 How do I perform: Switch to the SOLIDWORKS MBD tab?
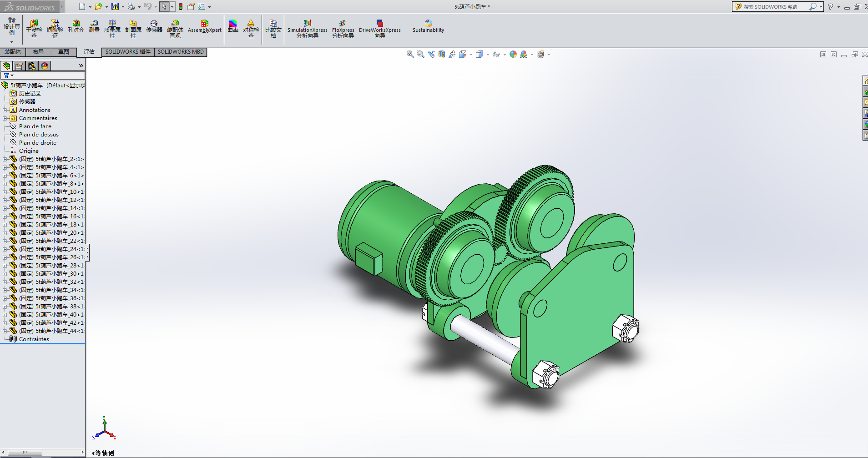pos(181,52)
